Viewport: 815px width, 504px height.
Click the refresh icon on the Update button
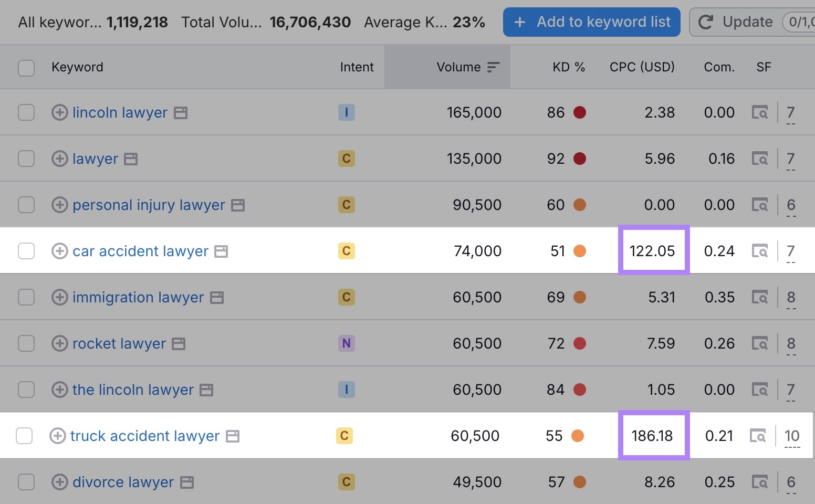[x=706, y=22]
